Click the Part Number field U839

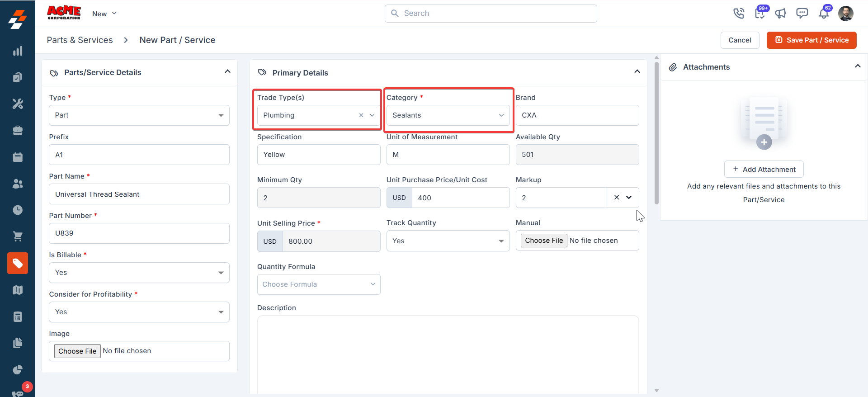(x=139, y=233)
